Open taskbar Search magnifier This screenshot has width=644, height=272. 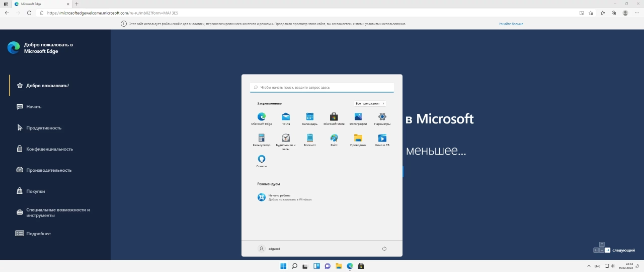[x=294, y=266]
